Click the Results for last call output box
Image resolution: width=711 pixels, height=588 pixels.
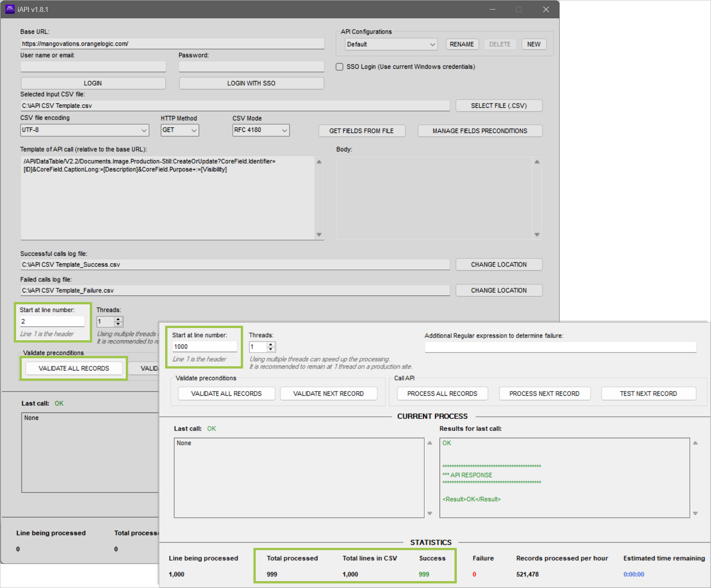coord(565,478)
